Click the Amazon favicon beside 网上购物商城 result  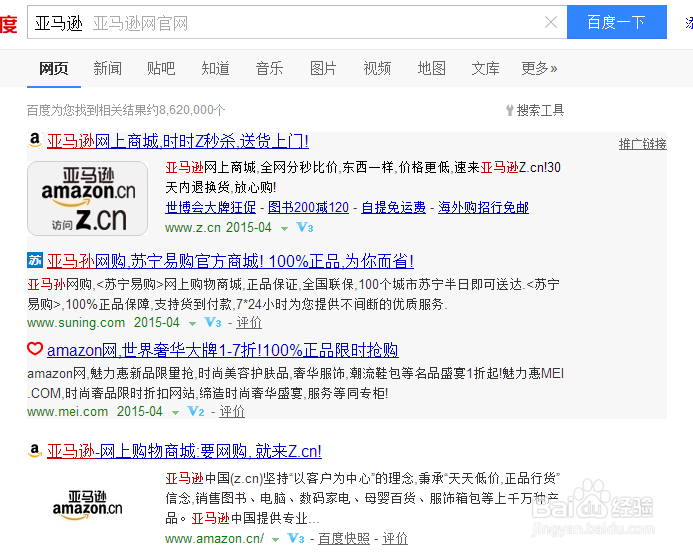click(x=35, y=450)
